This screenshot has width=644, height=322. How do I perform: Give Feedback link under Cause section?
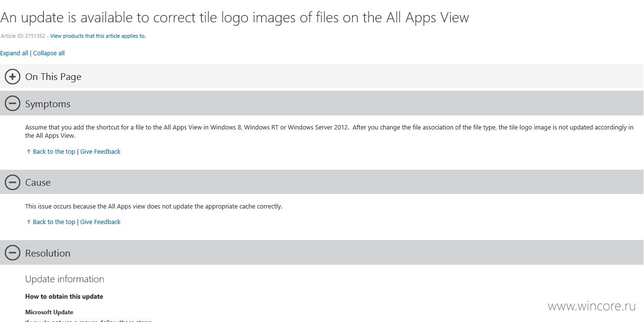tap(100, 222)
